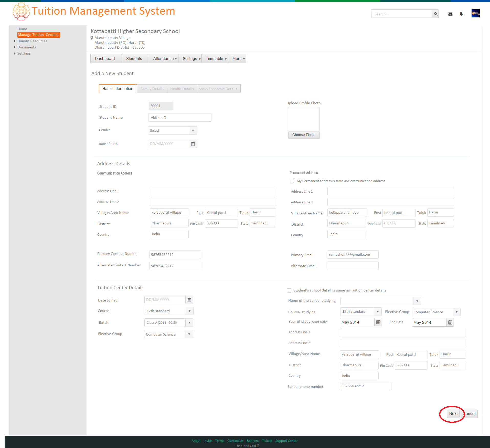Open the Batch Class A dropdown
This screenshot has width=490, height=448.
point(169,323)
